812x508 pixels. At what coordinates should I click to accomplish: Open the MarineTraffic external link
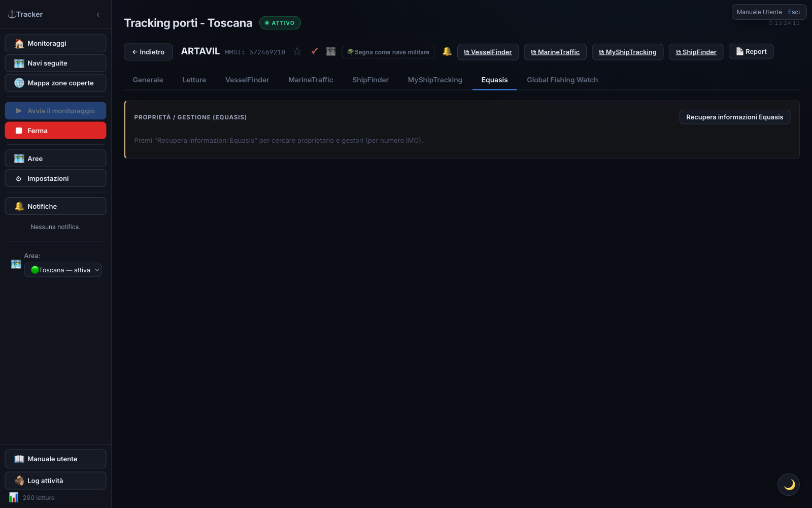point(555,52)
